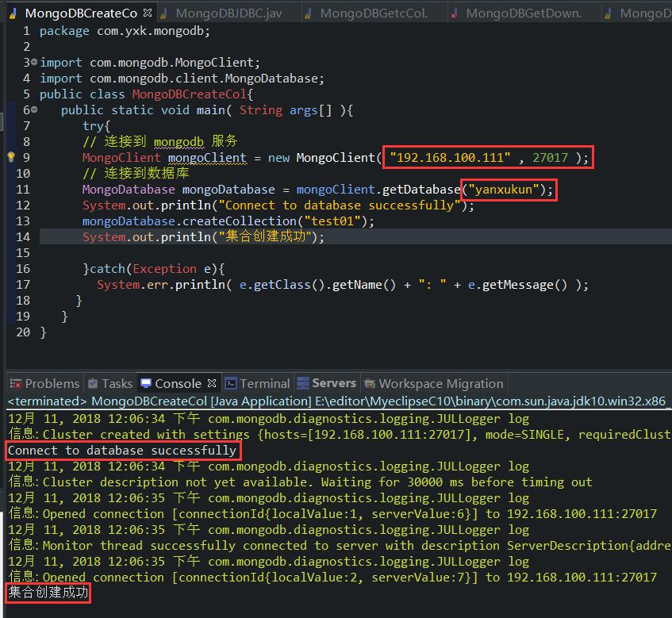Close the MongoDBCreateCo editor tab
The height and width of the screenshot is (618, 672).
point(148,13)
